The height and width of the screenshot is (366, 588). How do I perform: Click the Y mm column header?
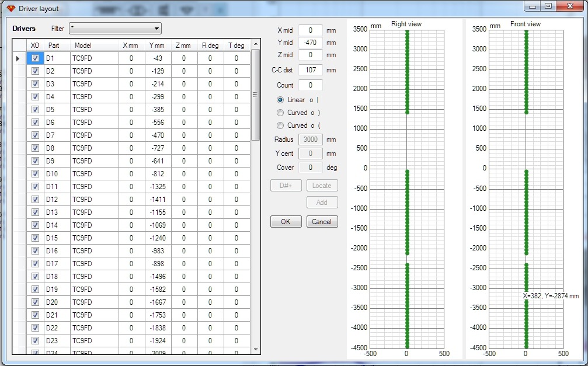tap(158, 46)
